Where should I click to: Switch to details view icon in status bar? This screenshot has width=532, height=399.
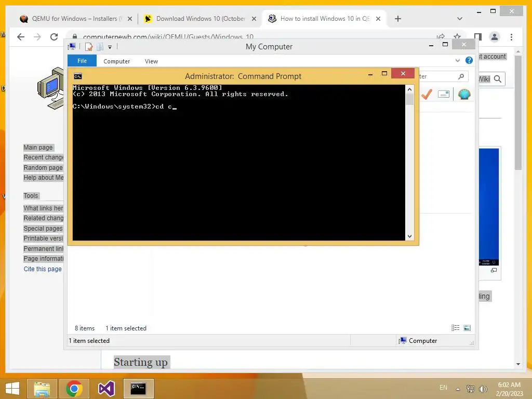click(455, 327)
